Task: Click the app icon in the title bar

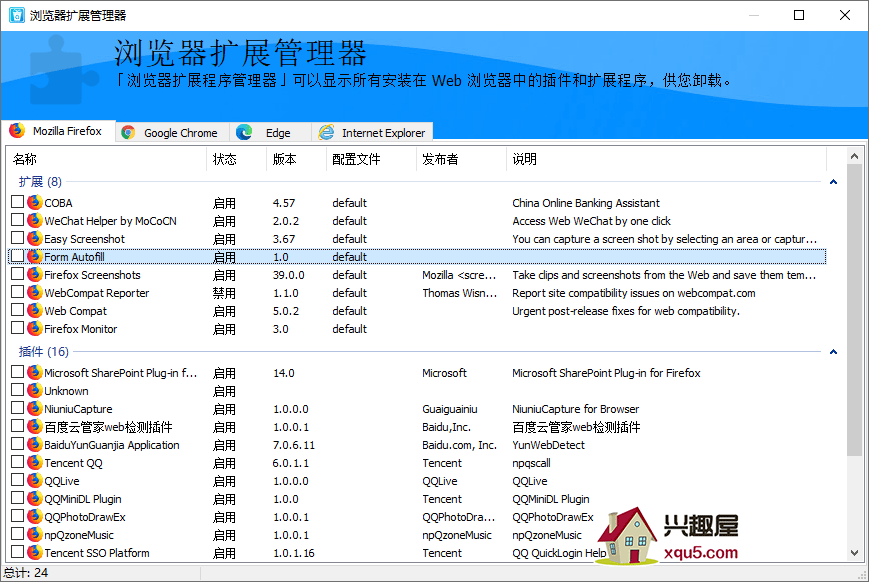Action: pos(17,15)
